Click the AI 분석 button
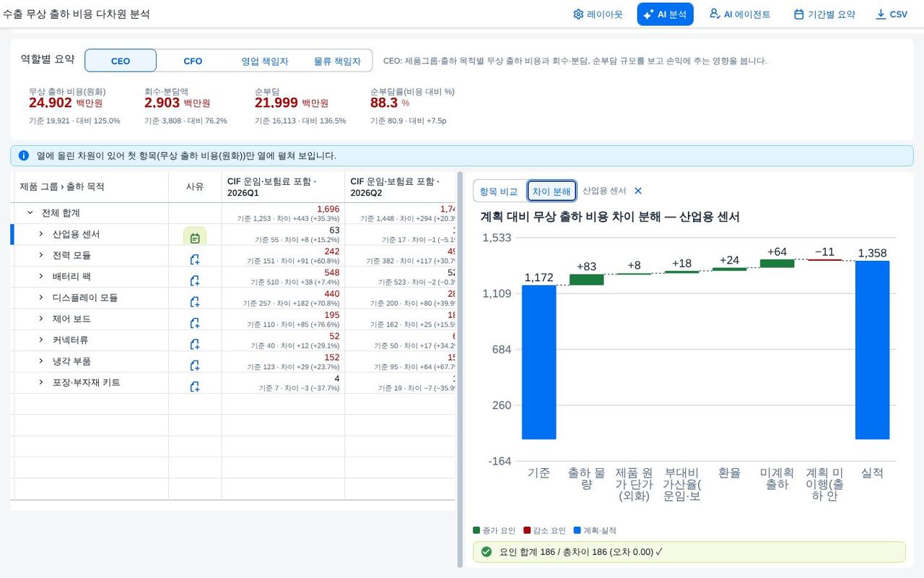 point(665,14)
